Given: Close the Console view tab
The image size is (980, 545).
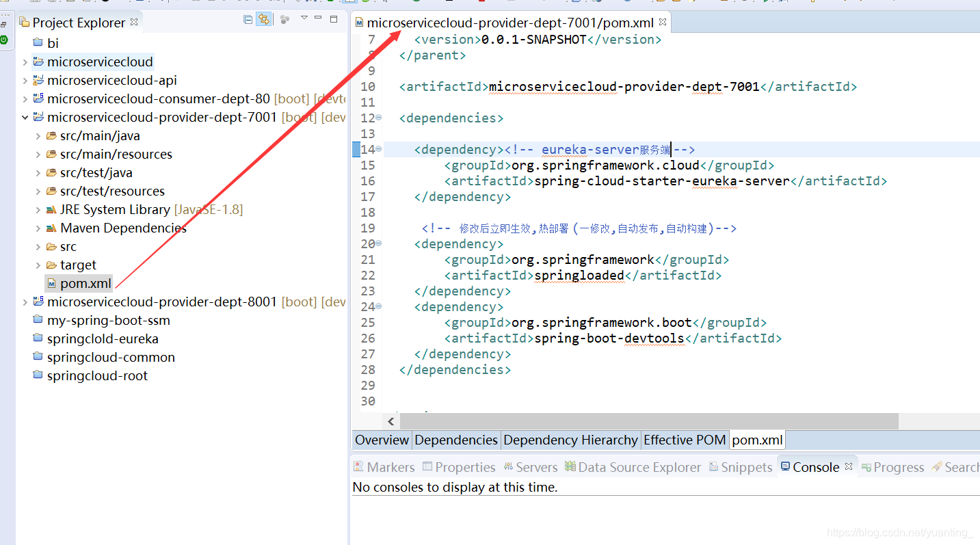Looking at the screenshot, I should (x=849, y=466).
